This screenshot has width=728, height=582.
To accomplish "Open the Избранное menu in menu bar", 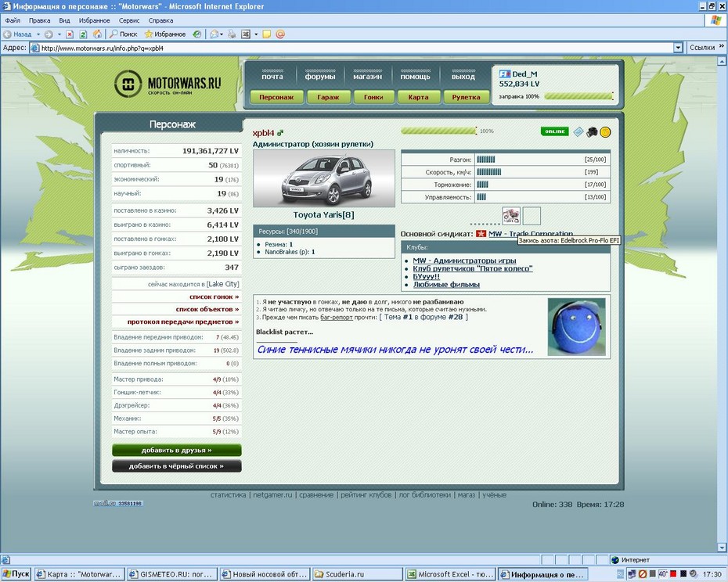I will 94,20.
